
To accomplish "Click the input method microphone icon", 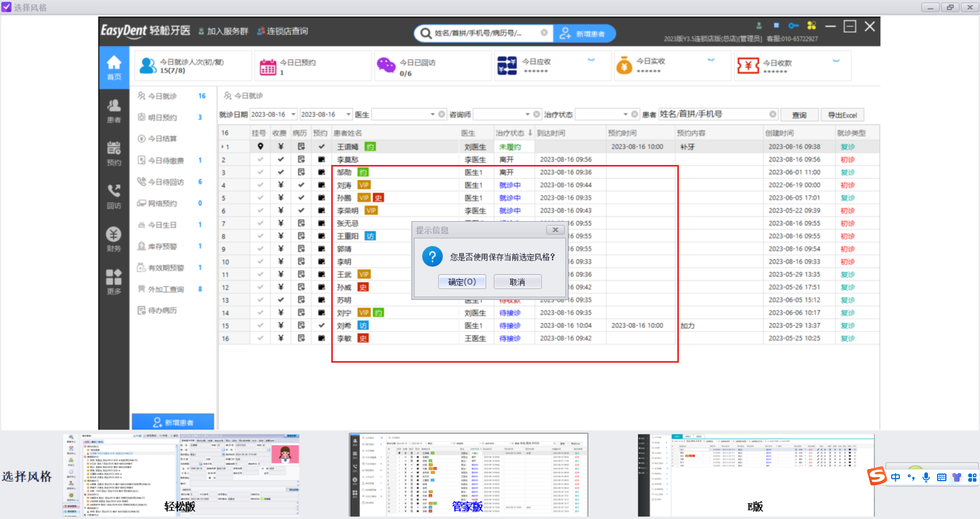I will click(926, 477).
